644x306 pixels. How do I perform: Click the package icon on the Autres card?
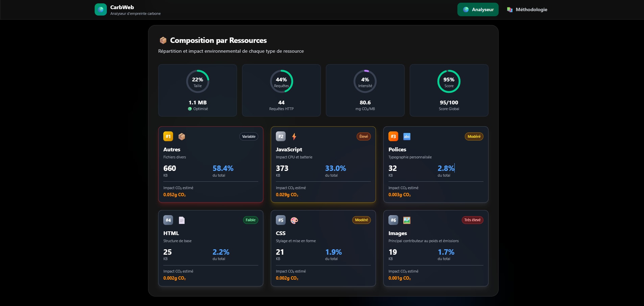182,136
